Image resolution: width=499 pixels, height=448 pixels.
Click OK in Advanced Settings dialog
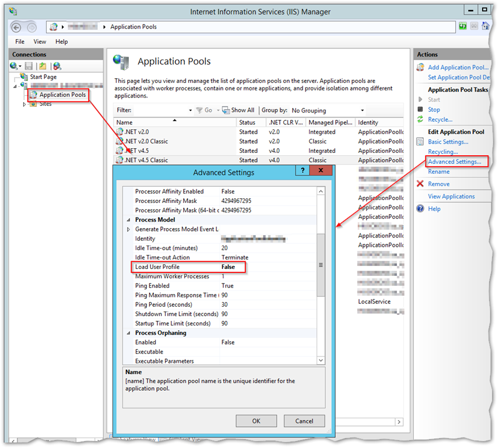(256, 421)
